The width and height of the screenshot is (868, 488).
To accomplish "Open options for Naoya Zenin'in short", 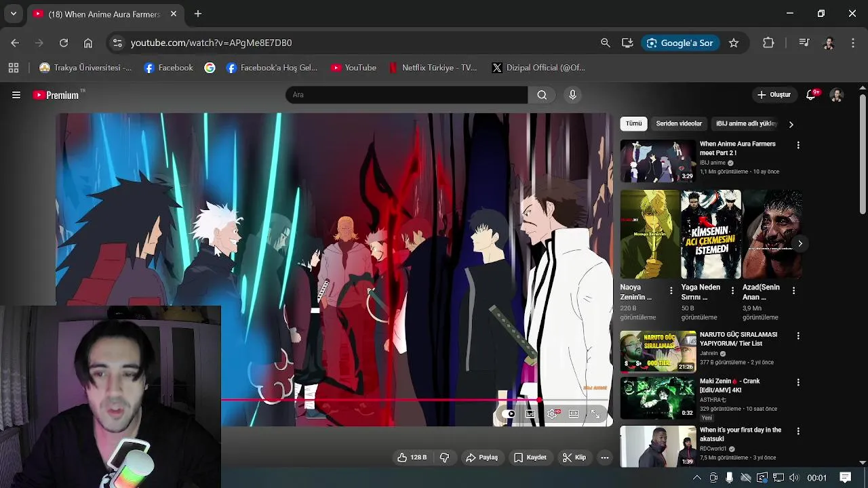I will 671,290.
